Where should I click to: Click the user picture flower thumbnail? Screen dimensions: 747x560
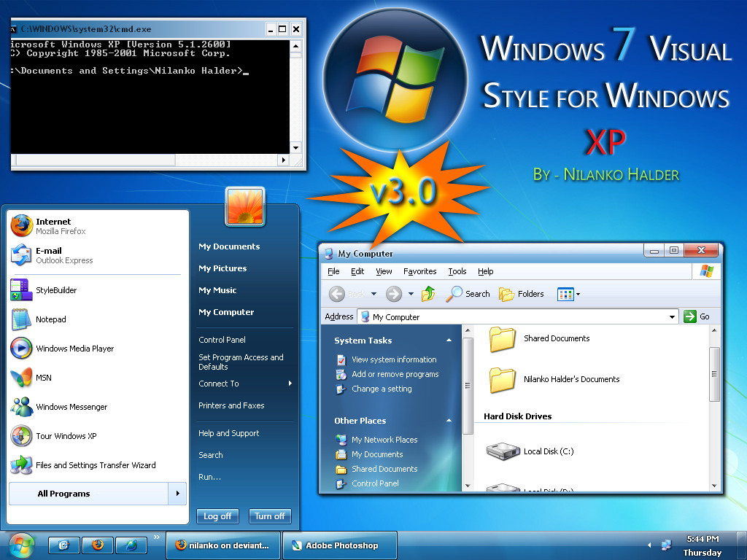click(x=245, y=206)
